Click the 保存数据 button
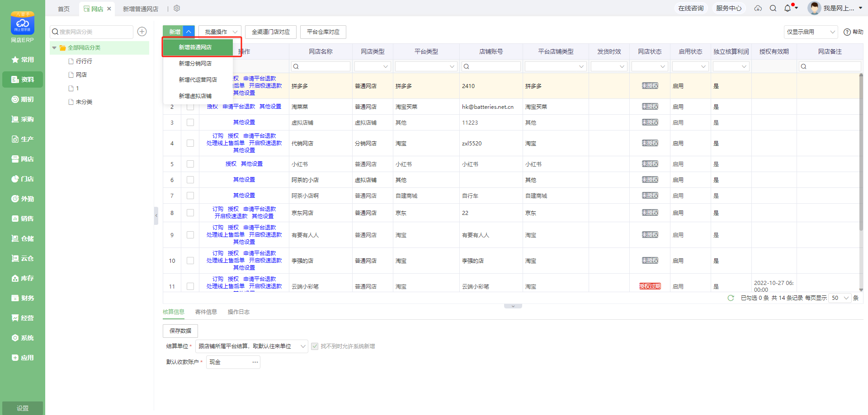 click(x=180, y=331)
